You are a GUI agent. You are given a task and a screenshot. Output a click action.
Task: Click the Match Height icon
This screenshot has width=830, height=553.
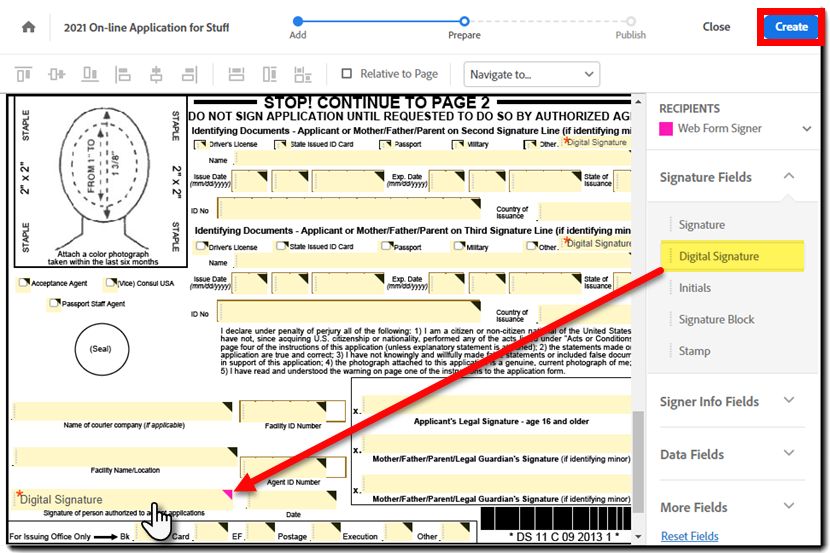click(269, 74)
